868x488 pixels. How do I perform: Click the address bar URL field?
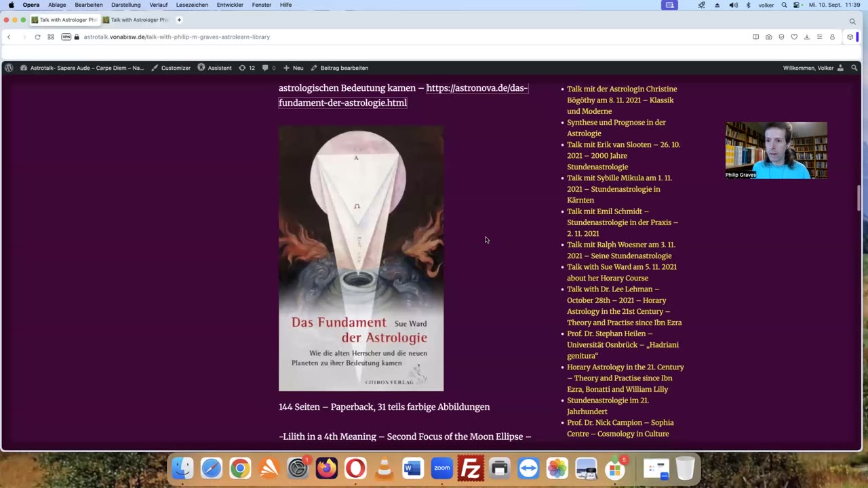[x=176, y=37]
